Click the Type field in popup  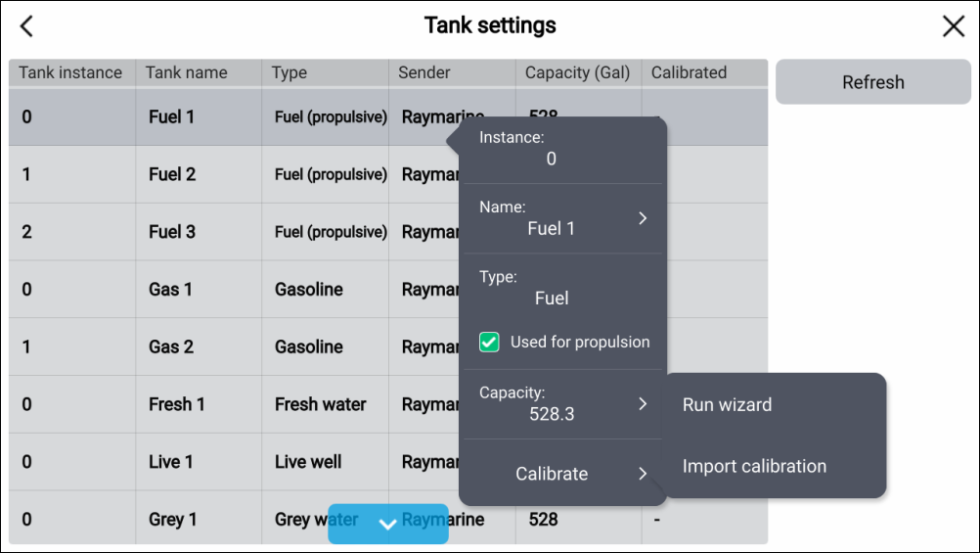[551, 289]
